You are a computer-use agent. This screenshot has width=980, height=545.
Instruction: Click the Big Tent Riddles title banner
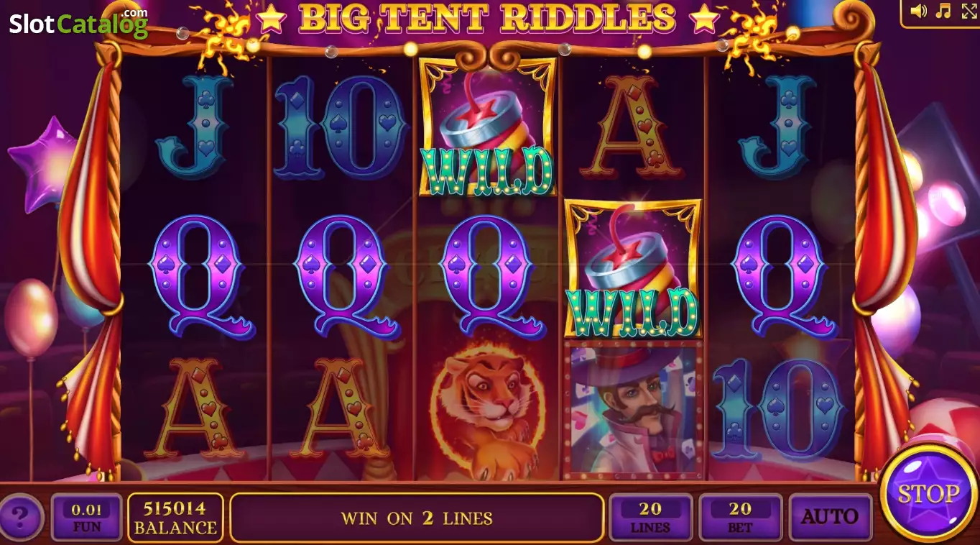(488, 19)
